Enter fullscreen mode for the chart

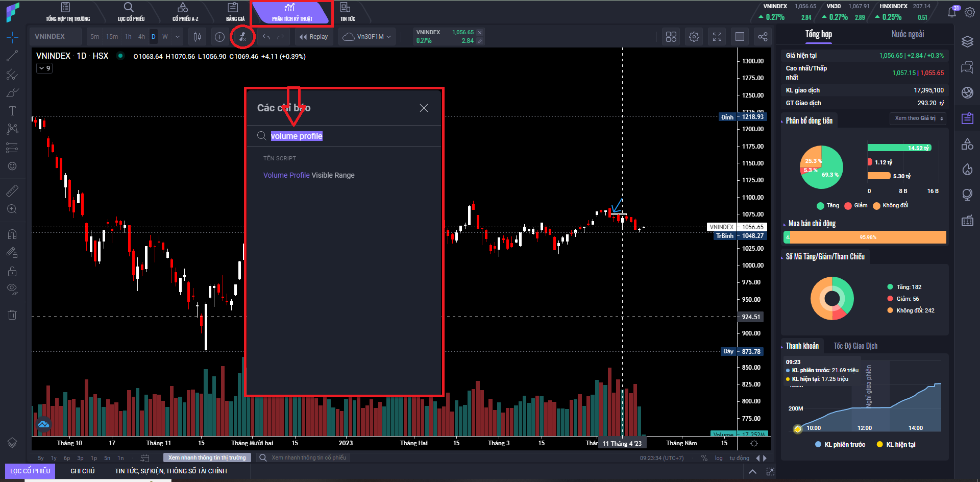tap(717, 37)
